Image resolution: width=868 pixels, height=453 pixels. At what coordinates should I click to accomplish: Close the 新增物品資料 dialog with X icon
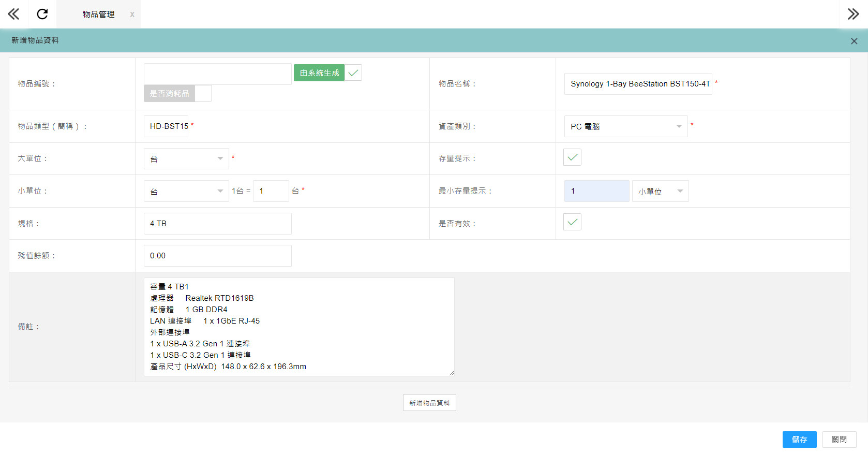854,41
